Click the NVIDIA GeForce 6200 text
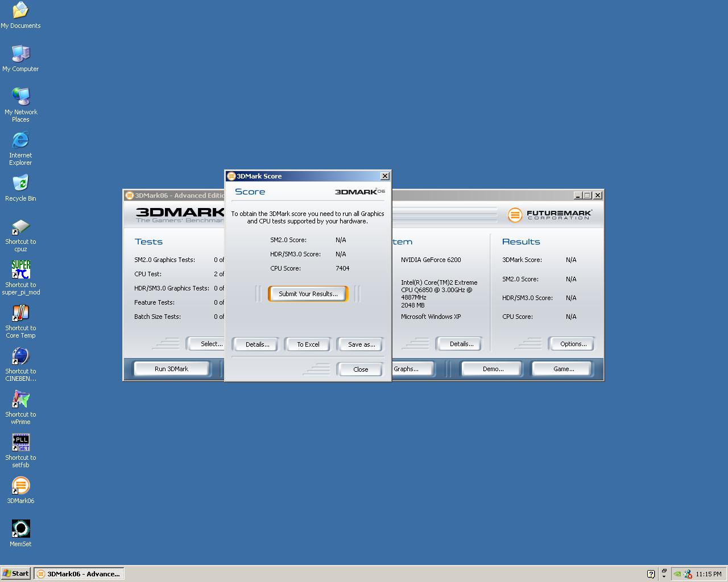This screenshot has height=582, width=728. [x=431, y=260]
